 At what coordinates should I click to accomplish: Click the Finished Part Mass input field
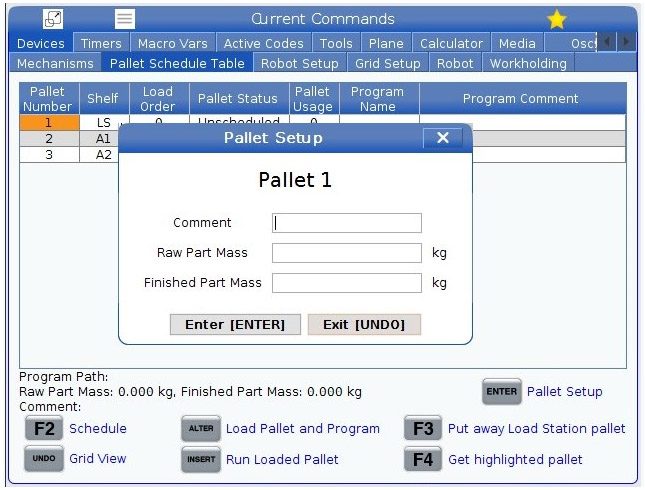(346, 283)
